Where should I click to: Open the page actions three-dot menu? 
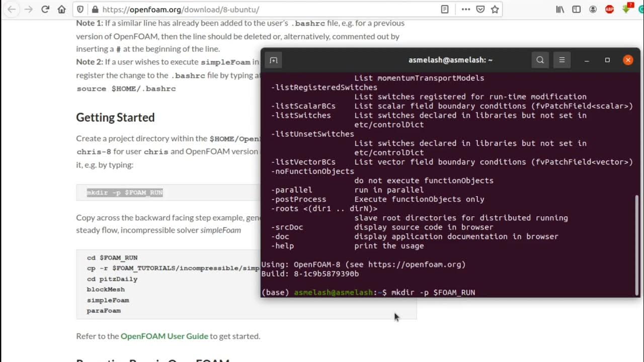click(x=466, y=9)
